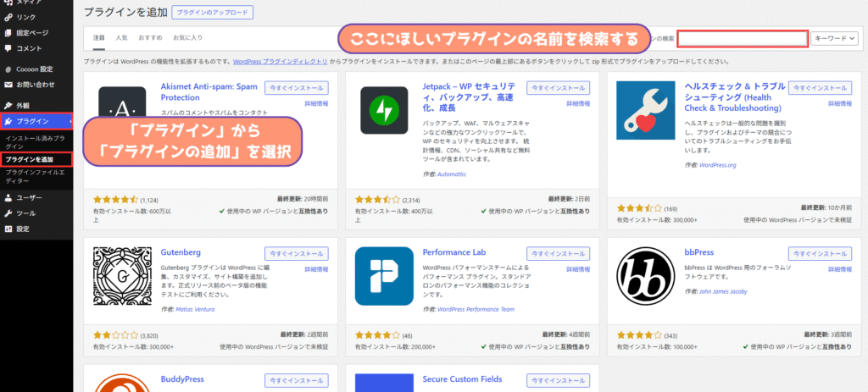Click bbPress 最終更新: 3週間前 text
This screenshot has width=868, height=392.
tap(826, 334)
